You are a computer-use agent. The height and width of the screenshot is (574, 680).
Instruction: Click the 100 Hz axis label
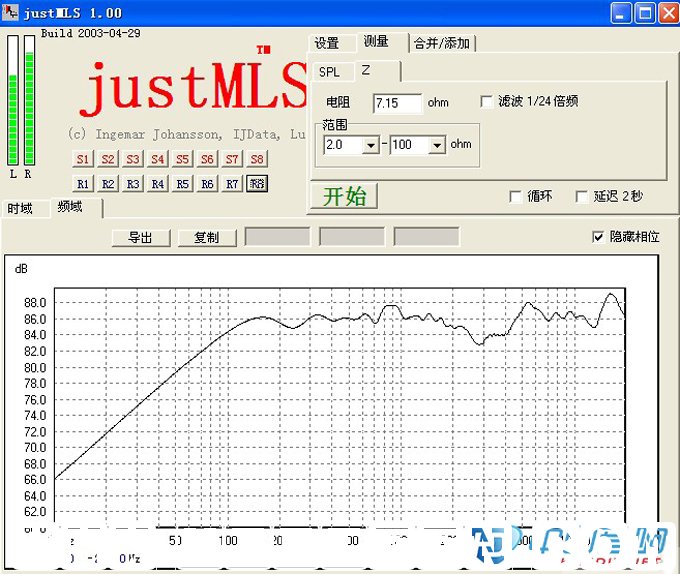228,541
